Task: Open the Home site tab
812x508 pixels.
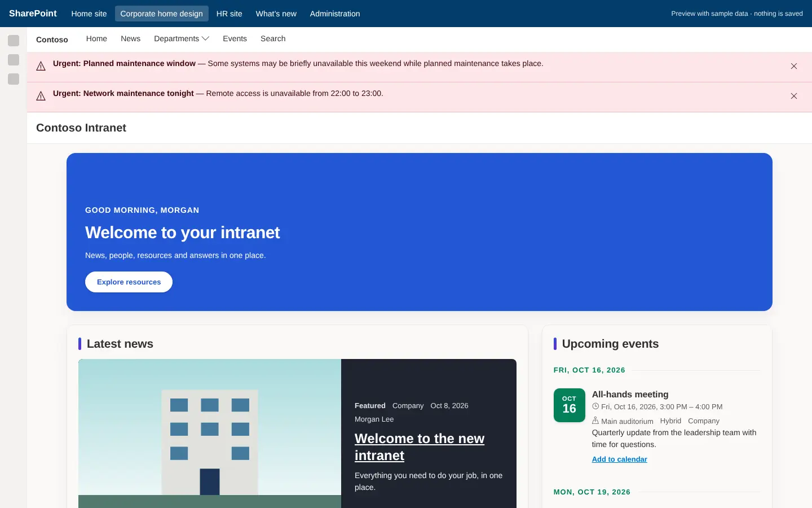Action: [89, 14]
